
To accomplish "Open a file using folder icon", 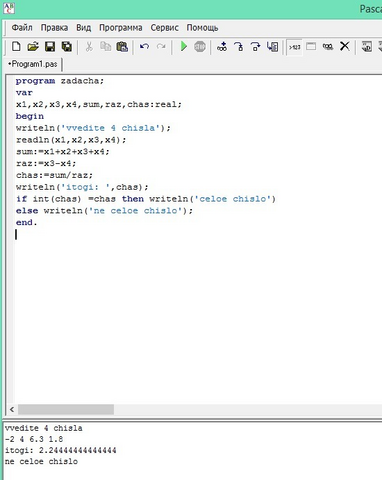I will point(33,47).
